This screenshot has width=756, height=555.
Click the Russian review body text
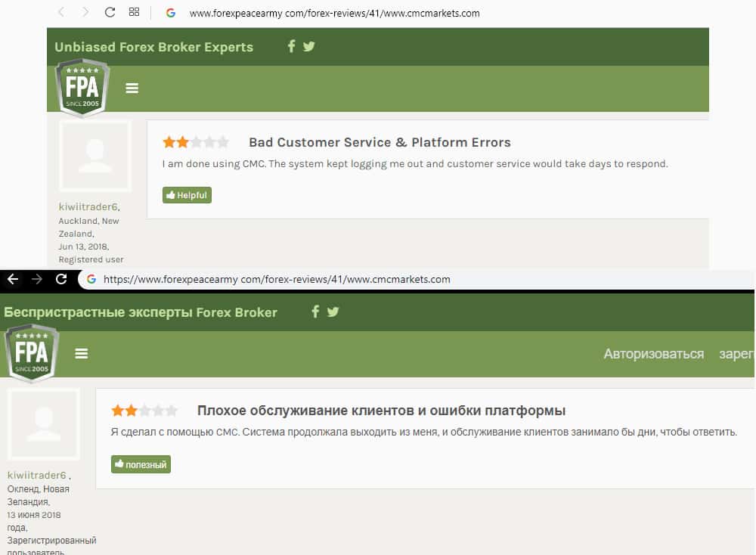424,432
